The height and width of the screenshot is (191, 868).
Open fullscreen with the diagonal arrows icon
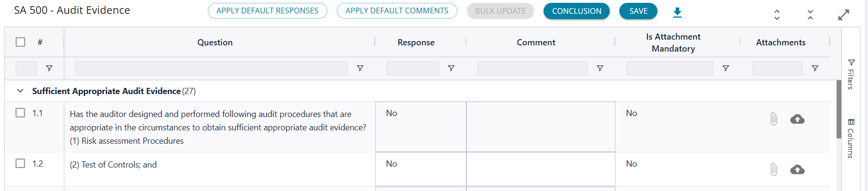[843, 15]
